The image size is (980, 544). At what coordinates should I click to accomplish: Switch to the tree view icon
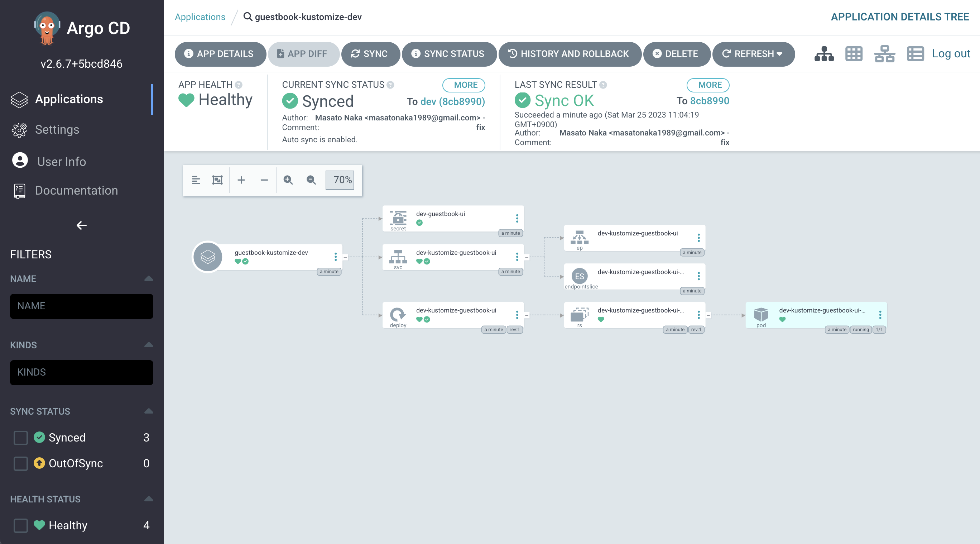pos(823,54)
